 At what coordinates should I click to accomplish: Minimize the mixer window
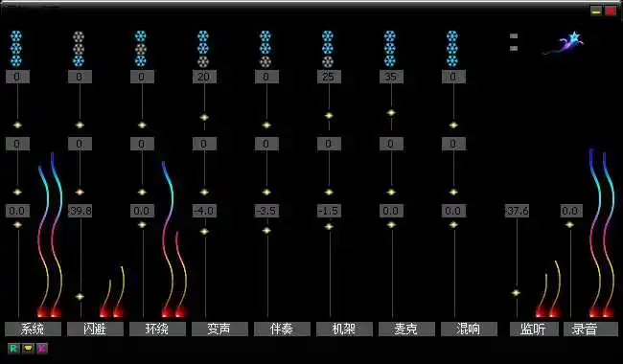595,11
